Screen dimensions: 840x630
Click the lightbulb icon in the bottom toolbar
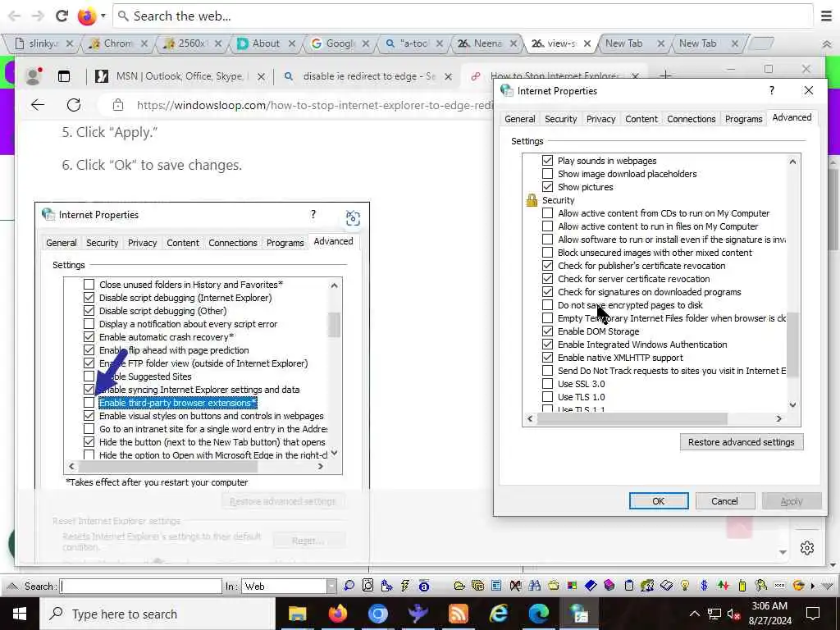click(x=685, y=586)
